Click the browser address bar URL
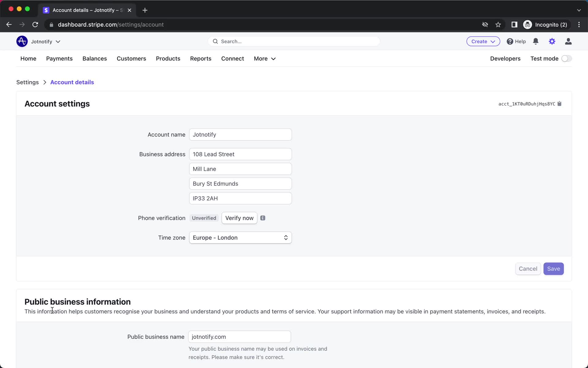 tap(111, 25)
